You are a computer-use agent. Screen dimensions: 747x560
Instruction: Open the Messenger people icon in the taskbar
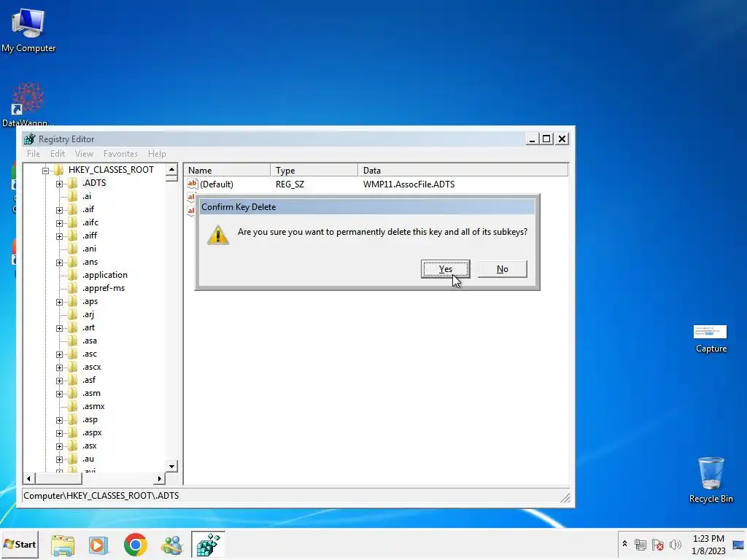click(x=172, y=545)
